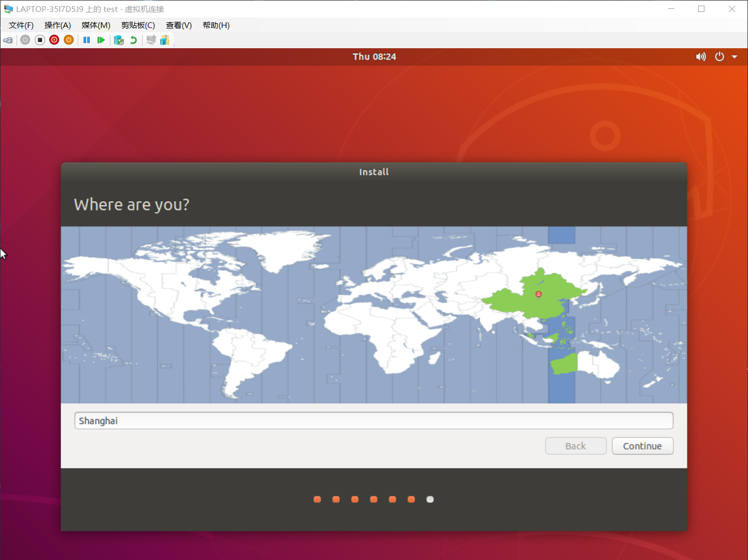Turn off the VM with the black square icon
Screen dimensions: 748x560
40,40
